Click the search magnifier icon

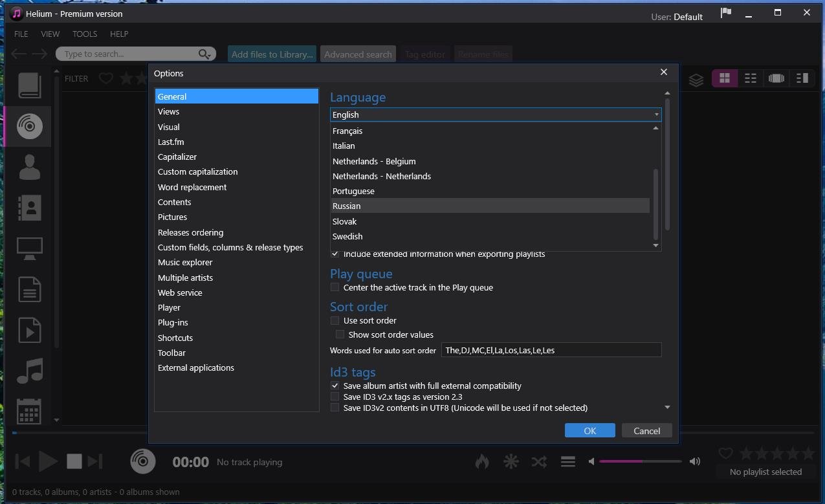(205, 54)
